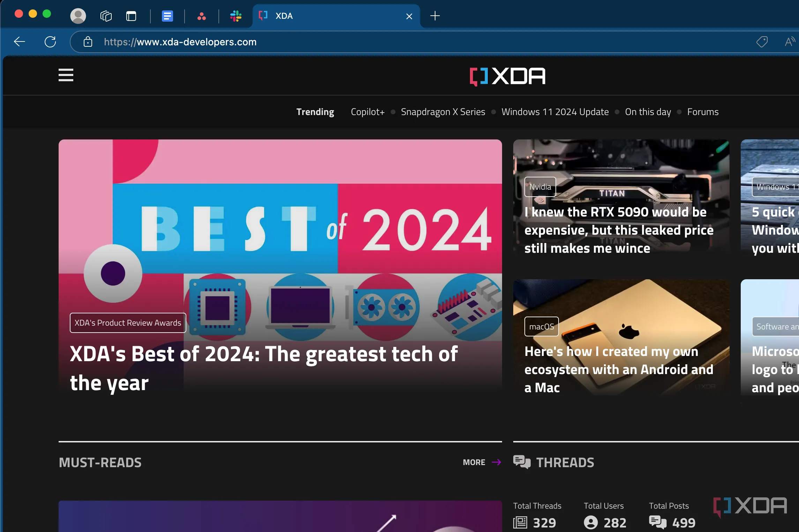The width and height of the screenshot is (799, 532).
Task: Toggle vertical tabs panel icon
Action: [x=131, y=16]
